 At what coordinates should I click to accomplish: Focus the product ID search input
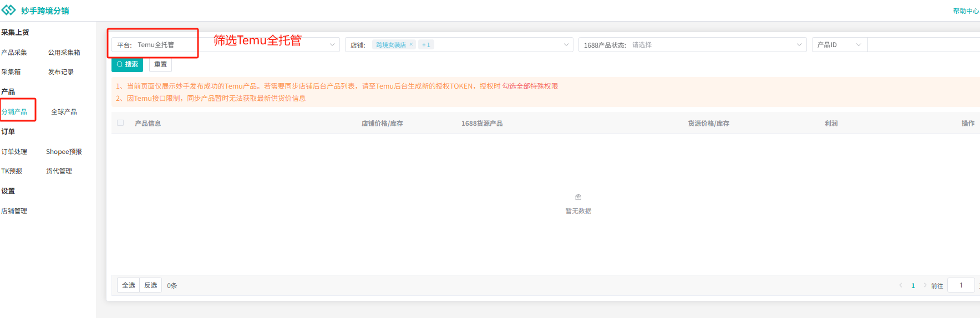(924, 45)
